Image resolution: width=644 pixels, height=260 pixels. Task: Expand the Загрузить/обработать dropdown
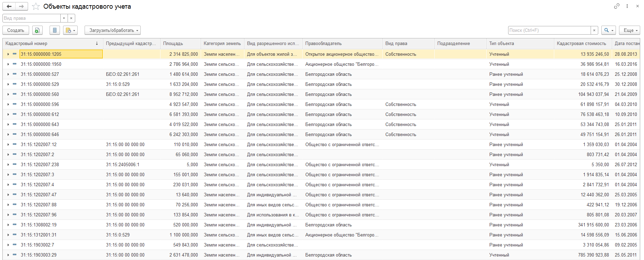coord(113,30)
